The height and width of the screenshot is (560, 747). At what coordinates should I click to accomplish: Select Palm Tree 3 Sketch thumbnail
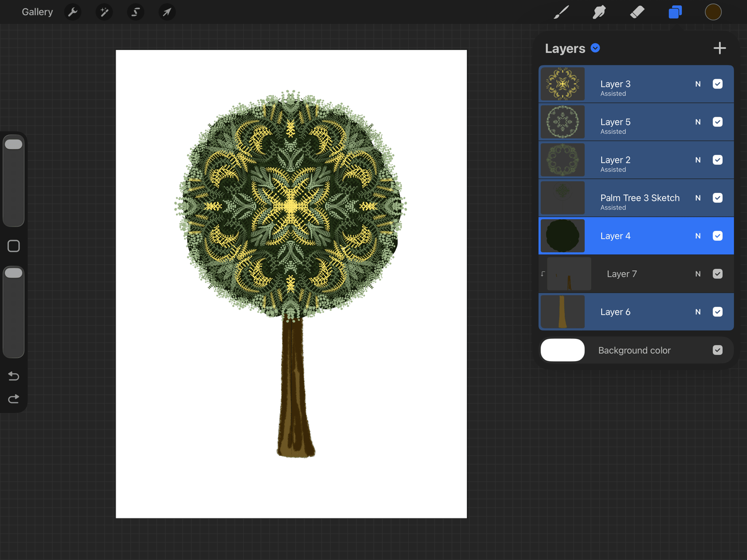[x=563, y=198]
